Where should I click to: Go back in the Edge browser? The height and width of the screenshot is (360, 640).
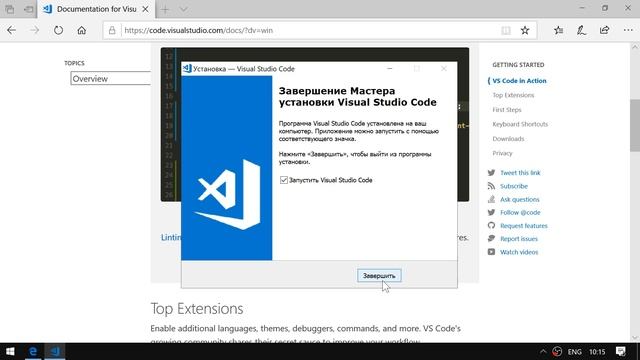(12, 30)
